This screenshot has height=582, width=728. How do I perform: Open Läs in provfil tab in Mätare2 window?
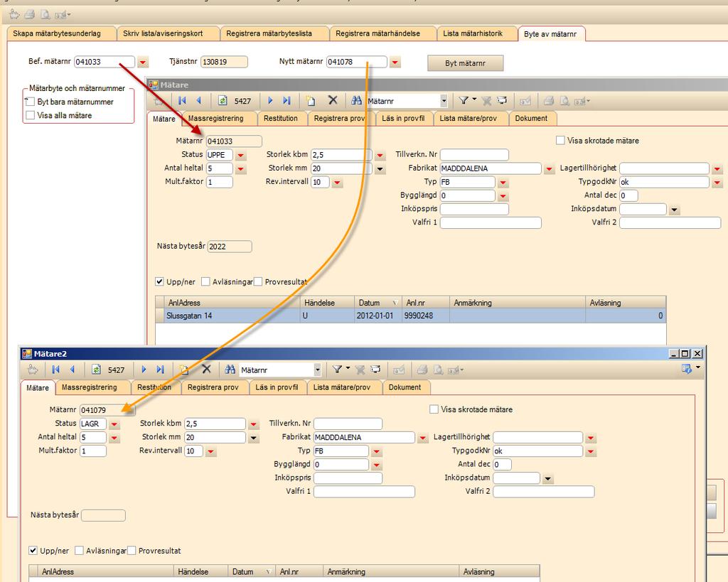tap(278, 387)
